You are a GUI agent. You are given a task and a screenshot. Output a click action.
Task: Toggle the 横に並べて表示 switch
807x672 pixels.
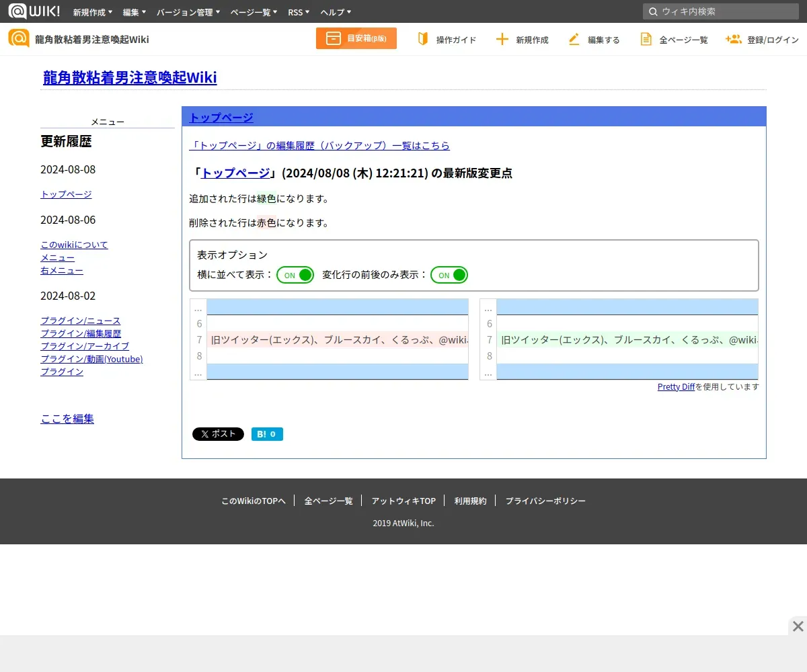[295, 275]
